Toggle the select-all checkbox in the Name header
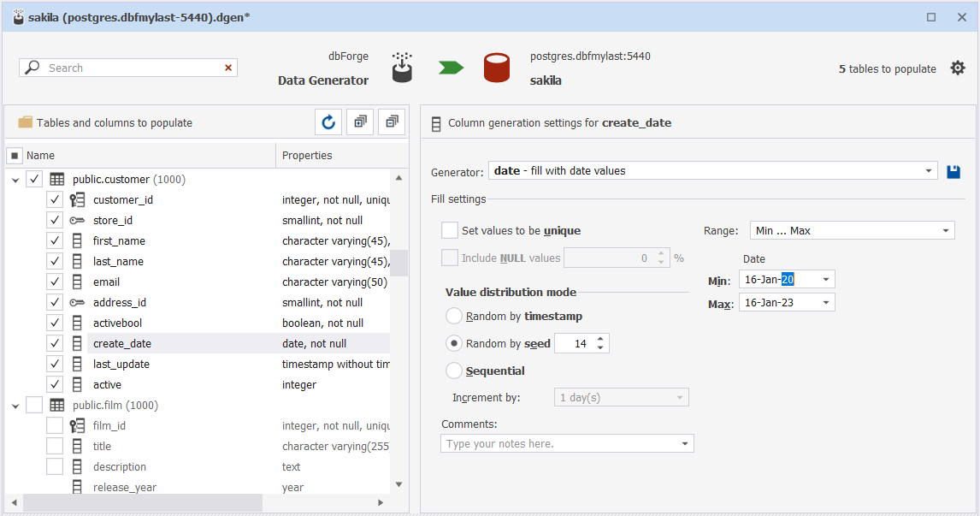This screenshot has width=980, height=516. coord(15,155)
